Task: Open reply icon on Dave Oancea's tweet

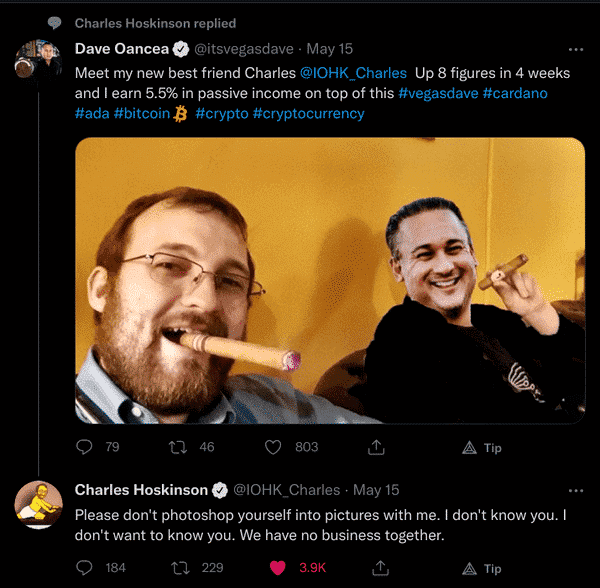Action: point(84,447)
